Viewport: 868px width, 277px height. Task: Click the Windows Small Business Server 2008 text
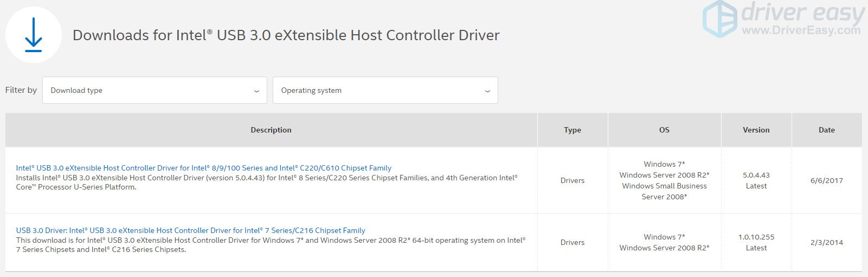664,191
